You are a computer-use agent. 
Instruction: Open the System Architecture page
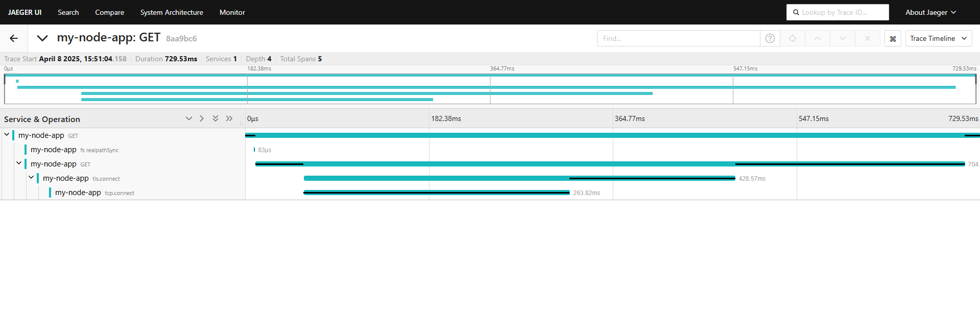pos(172,12)
